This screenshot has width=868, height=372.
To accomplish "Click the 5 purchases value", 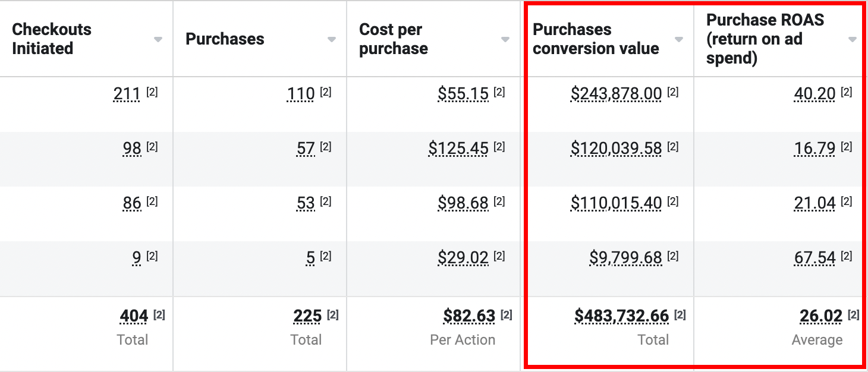I will tap(310, 258).
